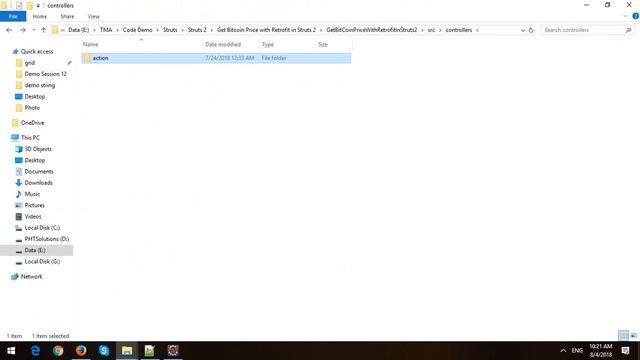Click src in the breadcrumb path
This screenshot has height=360, width=640.
point(431,30)
